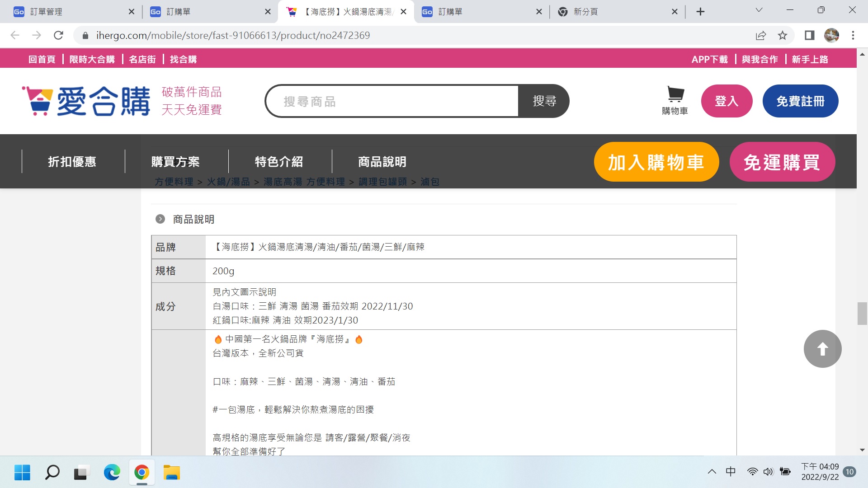Select the 海底撈 product tab
Viewport: 868px width, 488px height.
point(346,12)
